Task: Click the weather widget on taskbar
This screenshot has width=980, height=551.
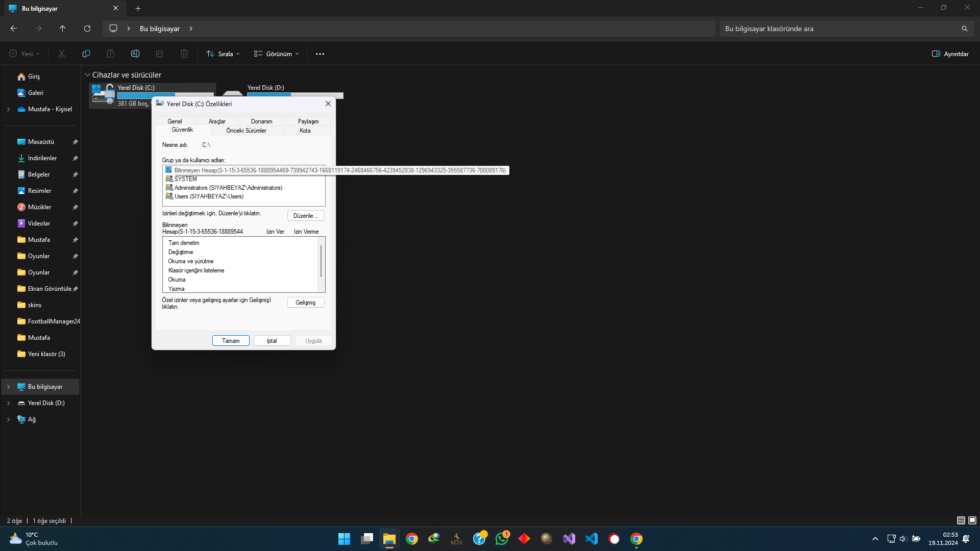Action: click(34, 539)
